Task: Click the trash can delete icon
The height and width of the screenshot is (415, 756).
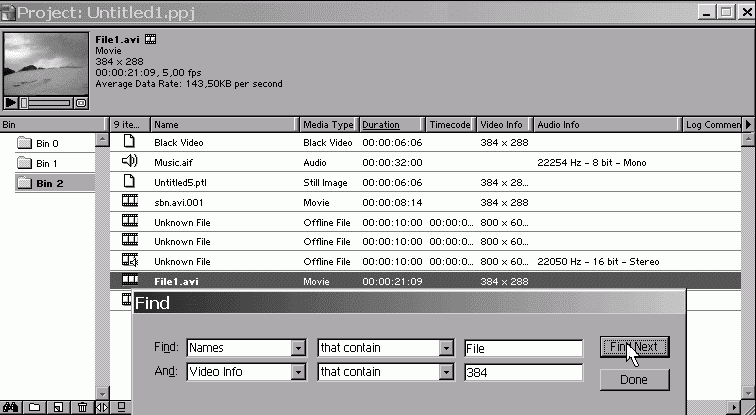Action: tap(81, 407)
